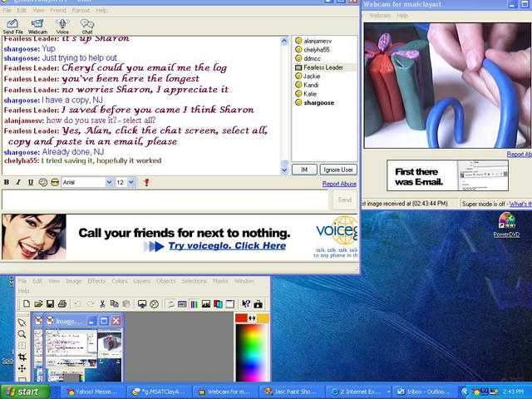Open Selections menu in Paint Shop Pro

tap(194, 281)
